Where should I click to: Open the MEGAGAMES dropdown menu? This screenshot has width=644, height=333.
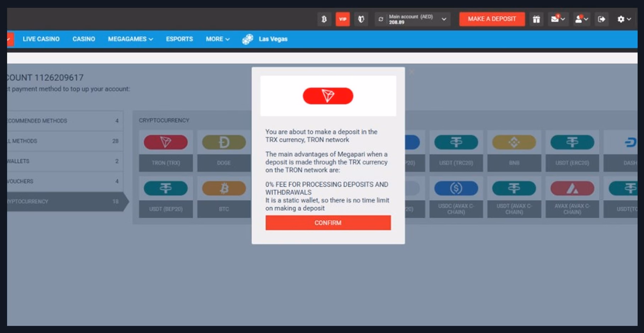[x=130, y=39]
